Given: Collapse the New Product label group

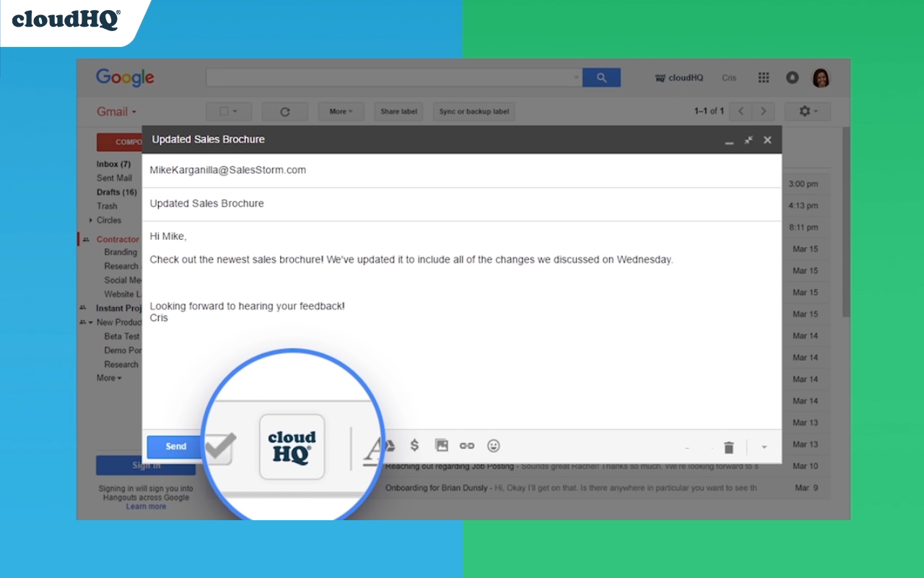Looking at the screenshot, I should tap(90, 322).
